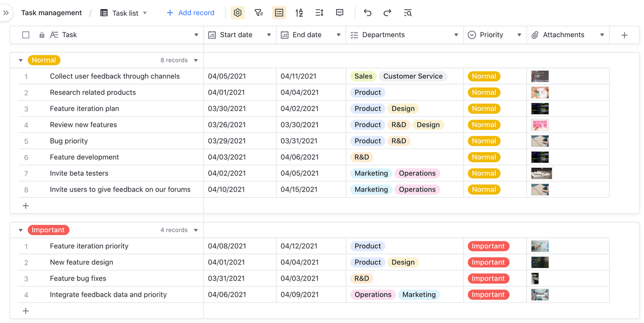The image size is (644, 323).
Task: Open the find-in-table search icon
Action: [408, 13]
